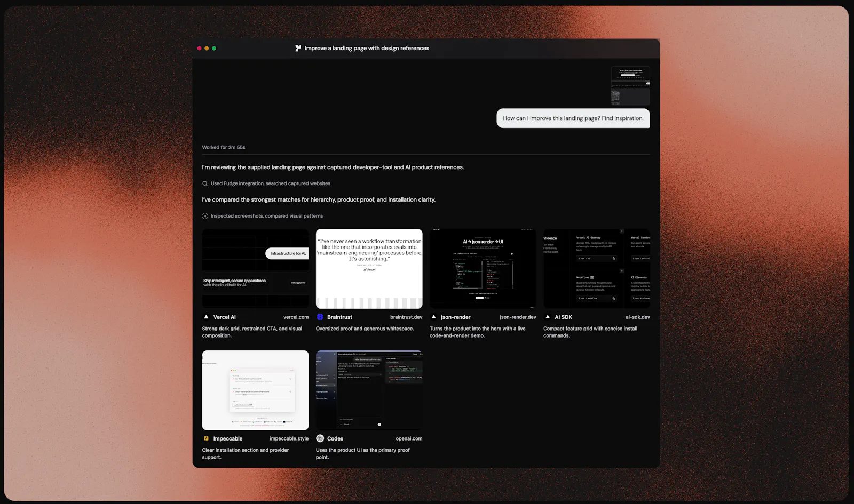Click the magnifier icon beside Used Fudge integration

click(x=205, y=183)
